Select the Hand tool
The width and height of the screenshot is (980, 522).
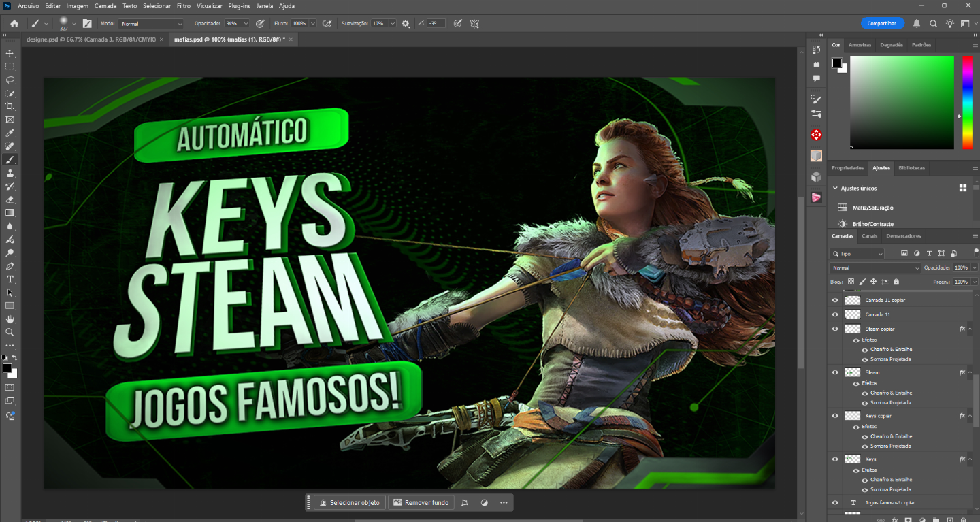10,319
